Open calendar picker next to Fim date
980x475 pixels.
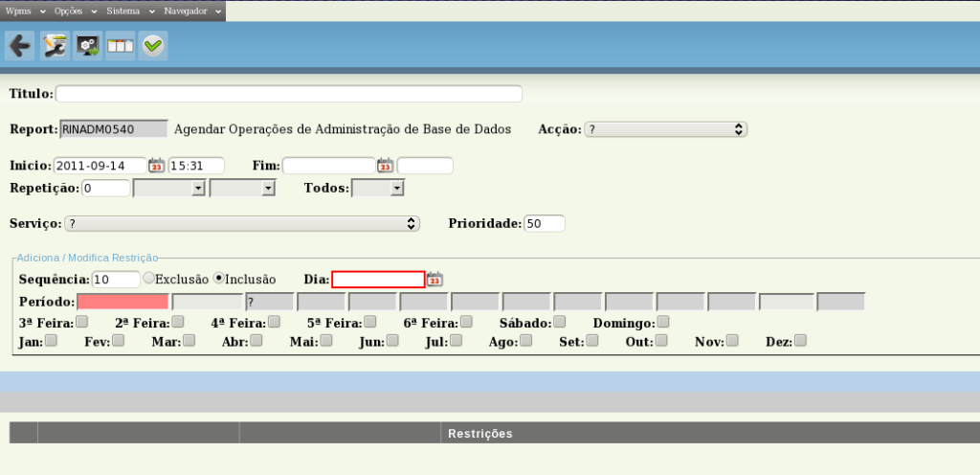(x=385, y=166)
